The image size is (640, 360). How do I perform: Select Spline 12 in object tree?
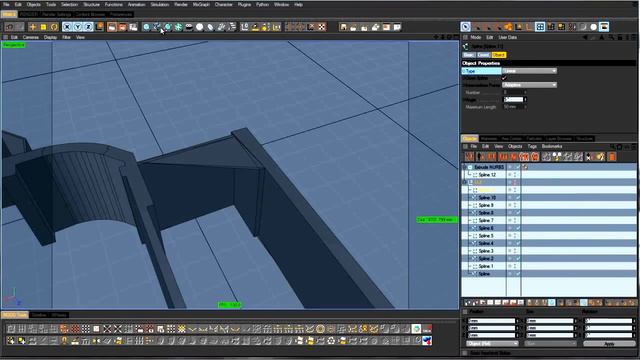coord(487,175)
